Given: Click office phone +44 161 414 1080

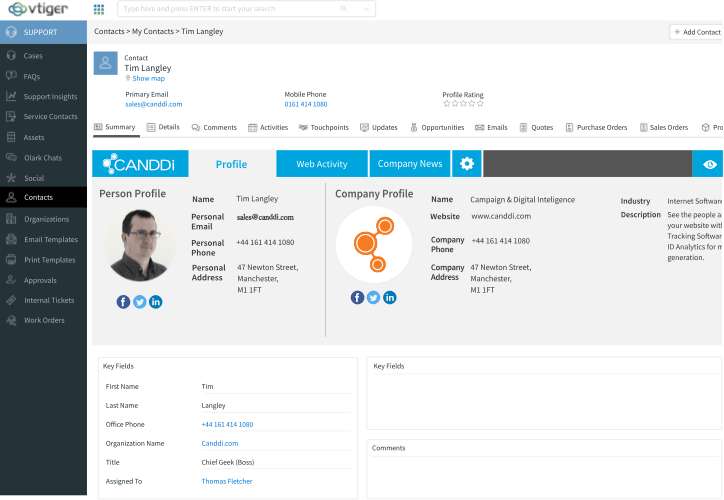Looking at the screenshot, I should tap(227, 424).
